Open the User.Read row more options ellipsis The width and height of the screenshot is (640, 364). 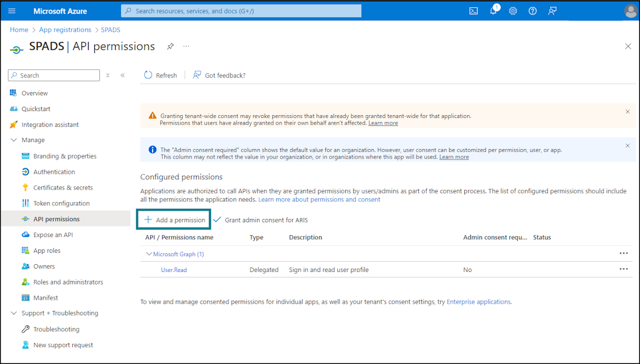click(623, 269)
